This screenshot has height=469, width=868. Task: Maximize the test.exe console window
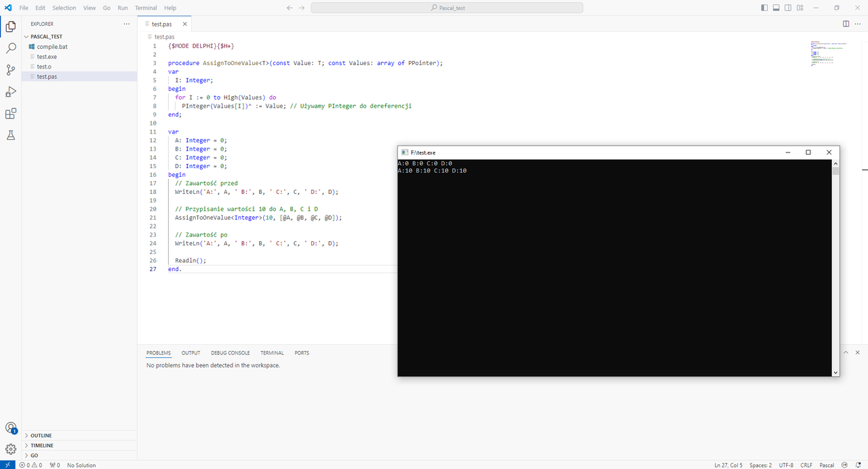[808, 152]
